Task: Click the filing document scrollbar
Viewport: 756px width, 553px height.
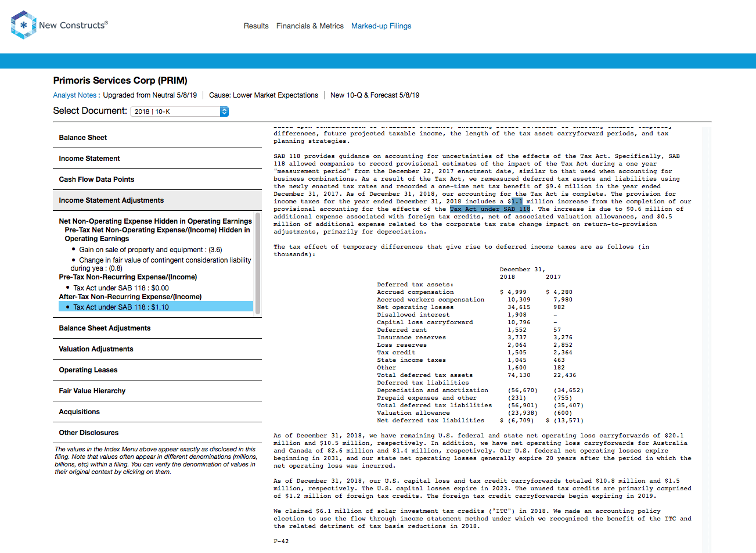Action: tap(707, 340)
